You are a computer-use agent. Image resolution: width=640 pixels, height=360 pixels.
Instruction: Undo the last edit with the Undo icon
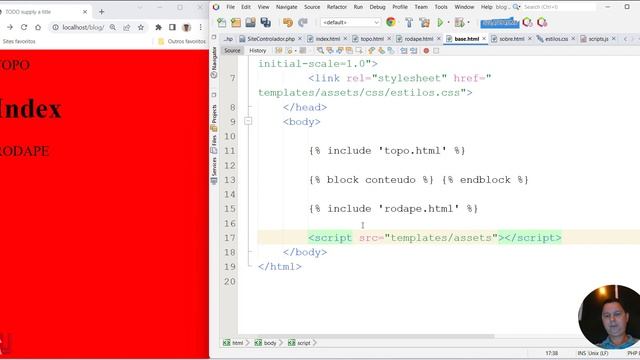click(288, 22)
